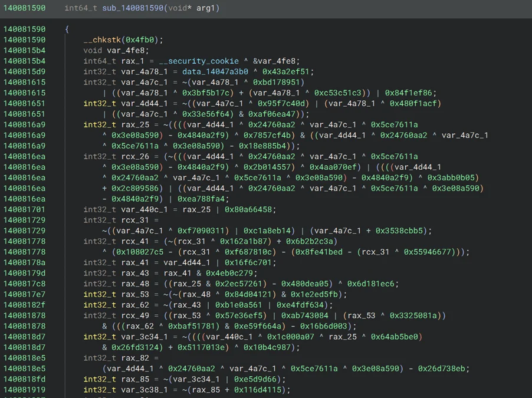
Task: Click address 14008179d in the gutter
Action: (x=24, y=273)
